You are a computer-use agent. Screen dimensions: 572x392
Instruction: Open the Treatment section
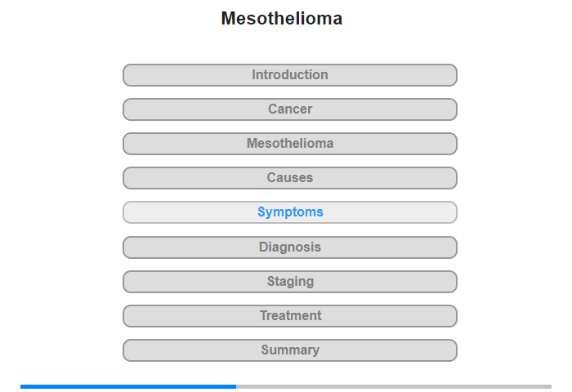coord(289,316)
